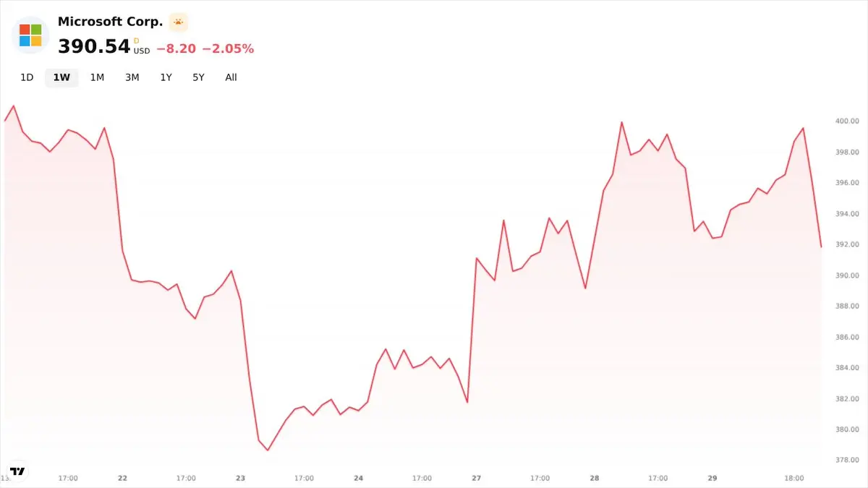Switch chart to 3M range
868x488 pixels.
(132, 77)
